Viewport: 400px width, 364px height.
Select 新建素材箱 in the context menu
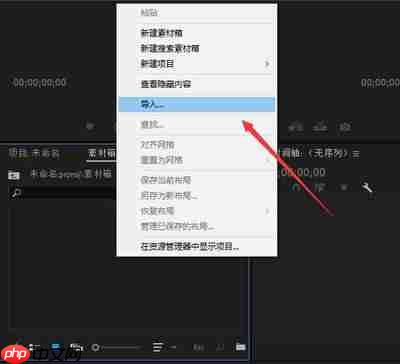197,33
